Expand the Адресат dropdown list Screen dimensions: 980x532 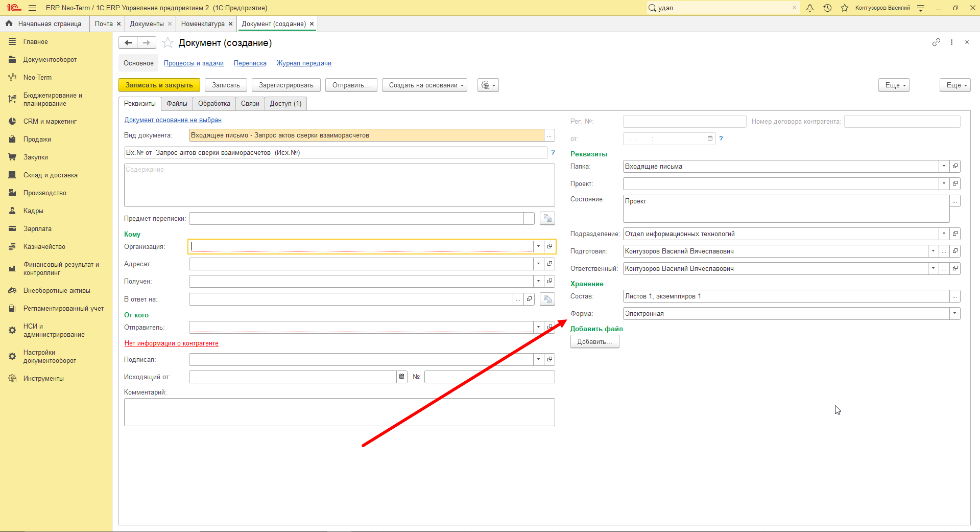coord(538,264)
